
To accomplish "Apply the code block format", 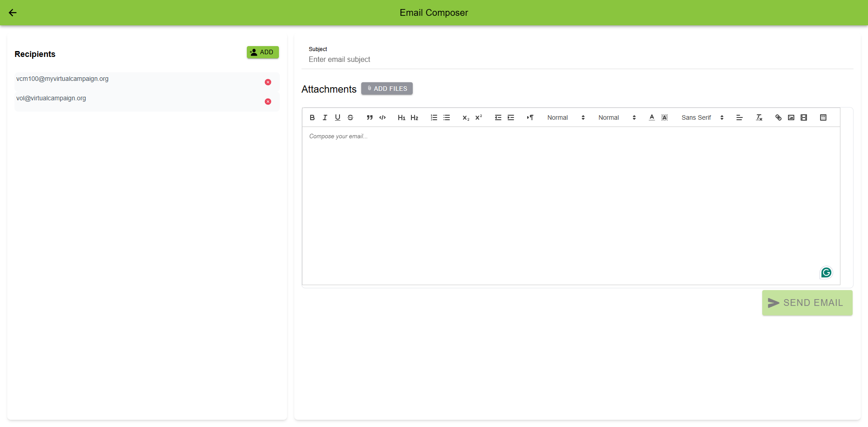I will pos(382,117).
